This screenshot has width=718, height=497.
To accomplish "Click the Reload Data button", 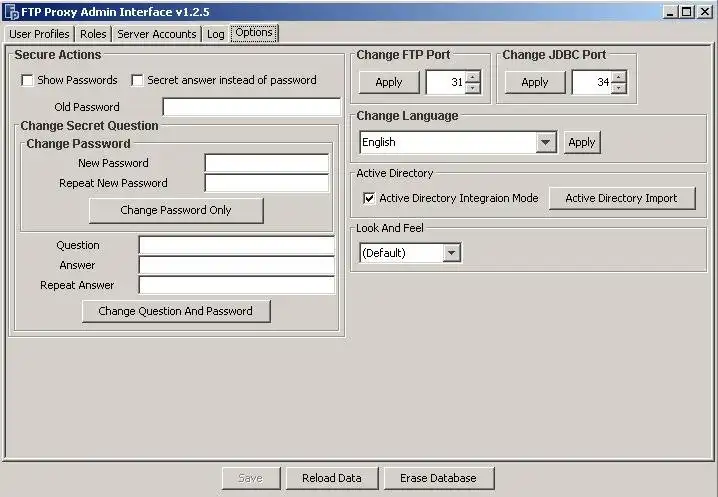I will [x=332, y=478].
